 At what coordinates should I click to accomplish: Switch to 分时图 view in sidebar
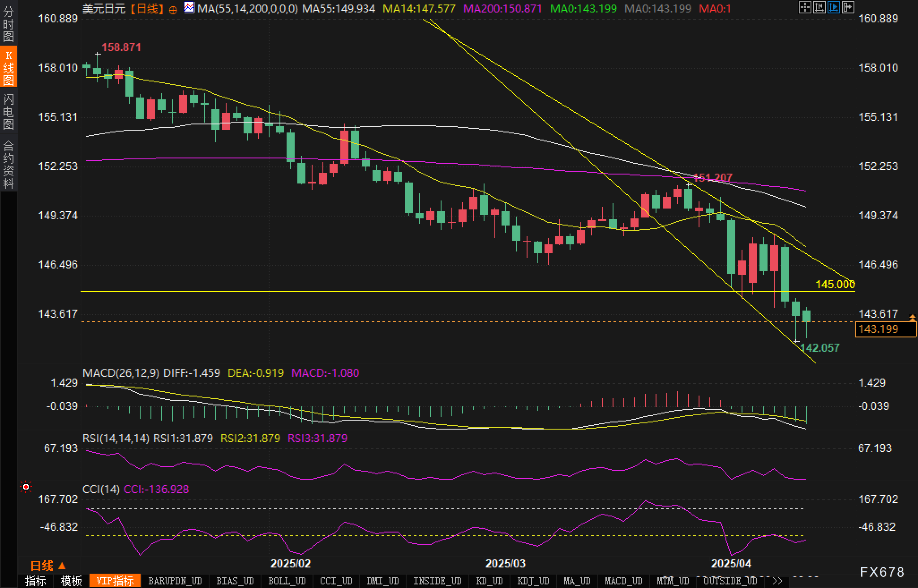click(x=9, y=24)
